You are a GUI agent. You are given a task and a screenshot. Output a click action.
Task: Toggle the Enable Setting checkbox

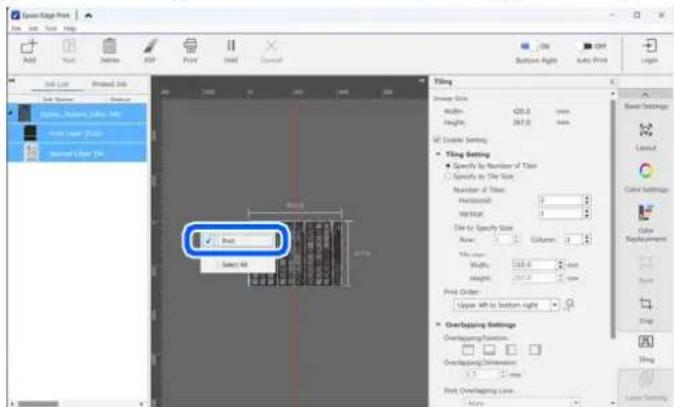[x=437, y=140]
